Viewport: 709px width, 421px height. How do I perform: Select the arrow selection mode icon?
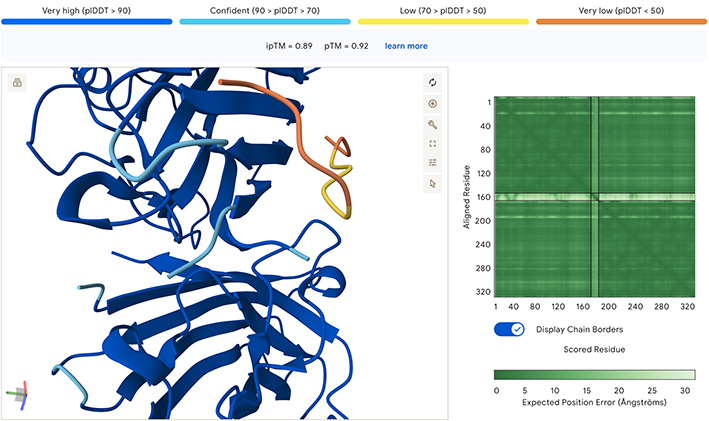click(x=432, y=183)
